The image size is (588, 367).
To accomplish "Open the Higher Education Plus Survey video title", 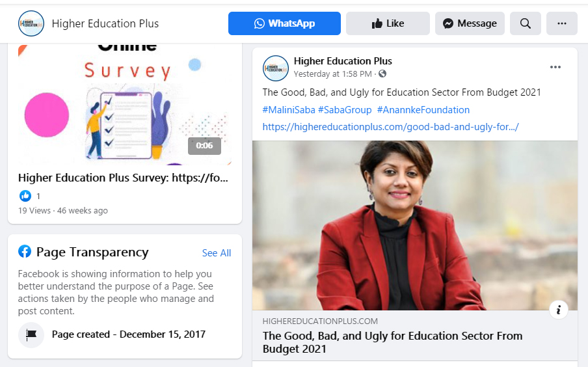I will coord(123,178).
